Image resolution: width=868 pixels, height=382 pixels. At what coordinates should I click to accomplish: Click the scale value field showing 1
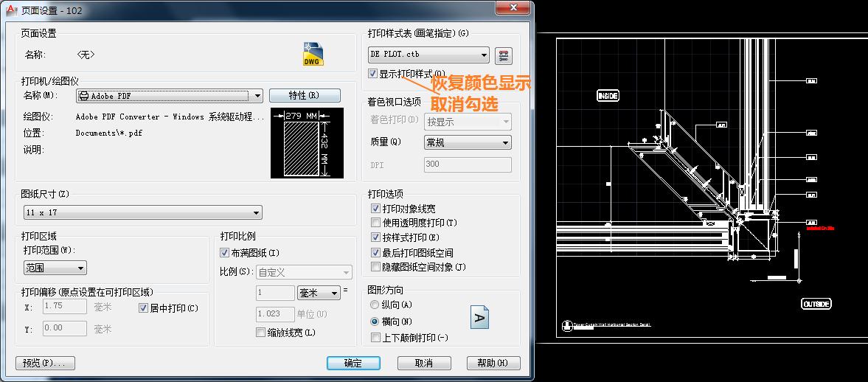(x=275, y=293)
